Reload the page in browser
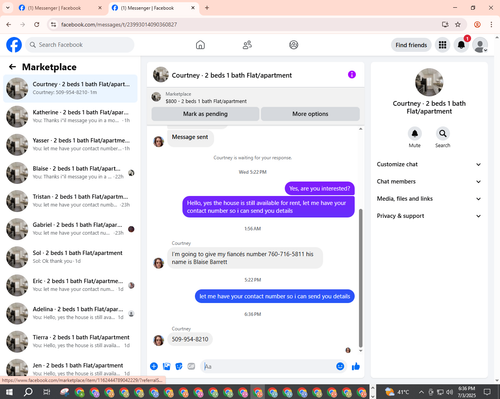500x399 pixels. point(37,24)
